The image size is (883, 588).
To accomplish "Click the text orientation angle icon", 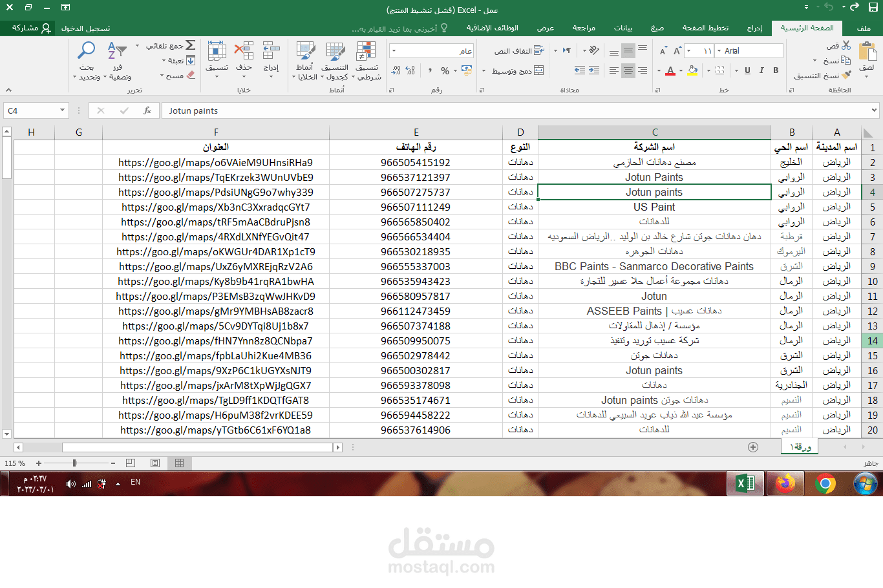I will pyautogui.click(x=594, y=50).
